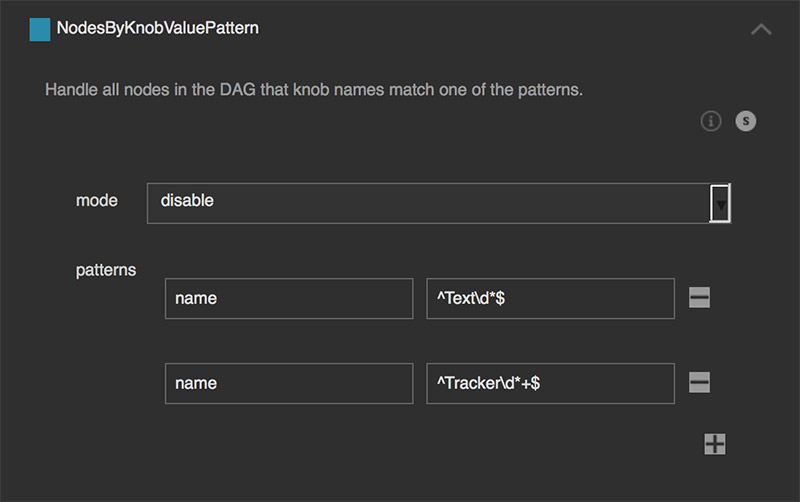The height and width of the screenshot is (502, 800).
Task: Focus the first name knob field
Action: click(289, 298)
